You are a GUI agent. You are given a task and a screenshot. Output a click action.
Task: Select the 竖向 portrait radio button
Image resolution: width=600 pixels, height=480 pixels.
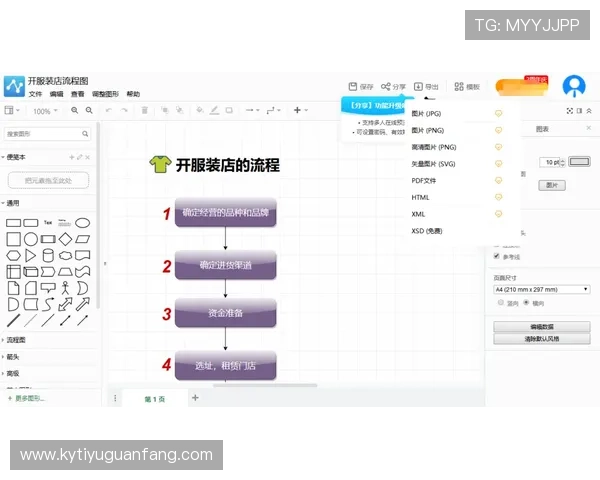(501, 302)
